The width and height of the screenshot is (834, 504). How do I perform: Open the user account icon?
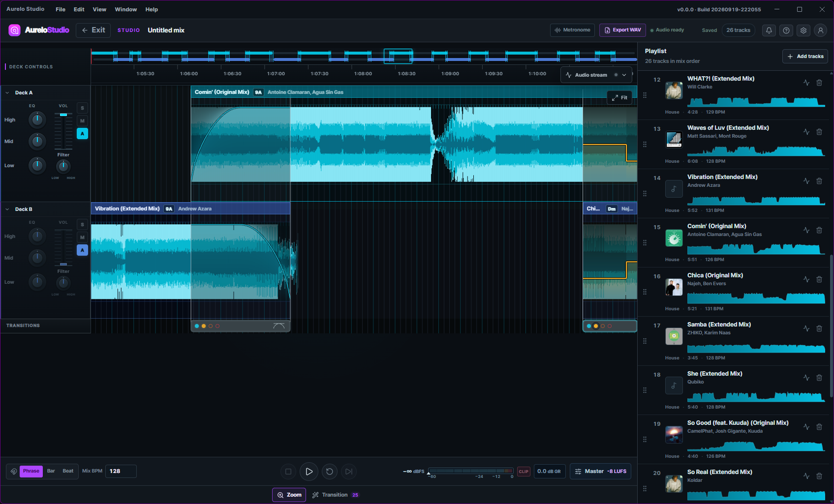click(820, 30)
